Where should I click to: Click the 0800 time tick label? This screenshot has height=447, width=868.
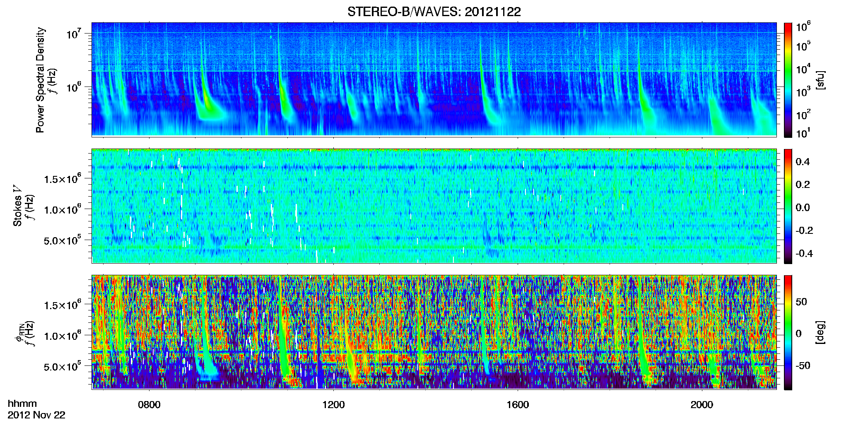pyautogui.click(x=149, y=405)
